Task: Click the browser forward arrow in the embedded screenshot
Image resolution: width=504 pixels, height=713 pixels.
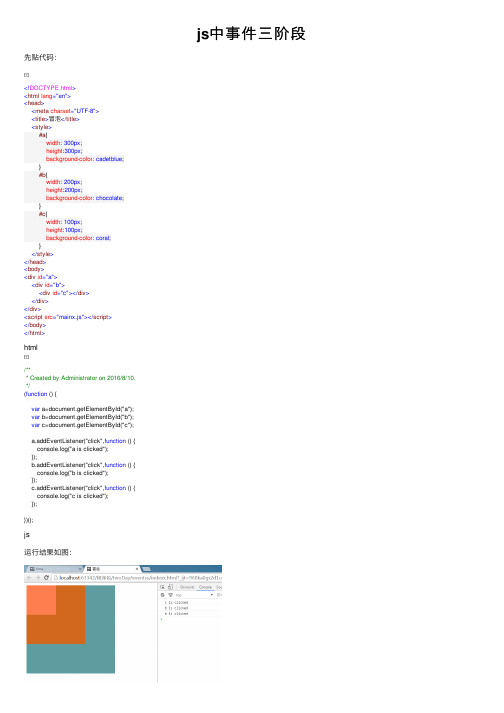Action: point(38,577)
